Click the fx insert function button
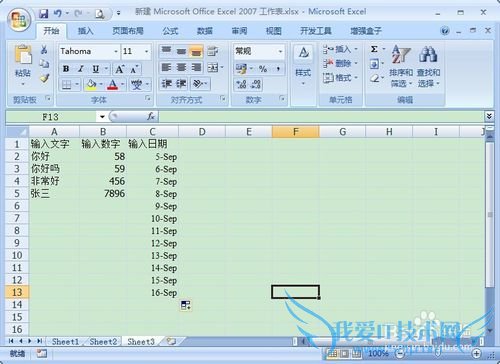Viewport: 500px width, 364px height. 151,116
